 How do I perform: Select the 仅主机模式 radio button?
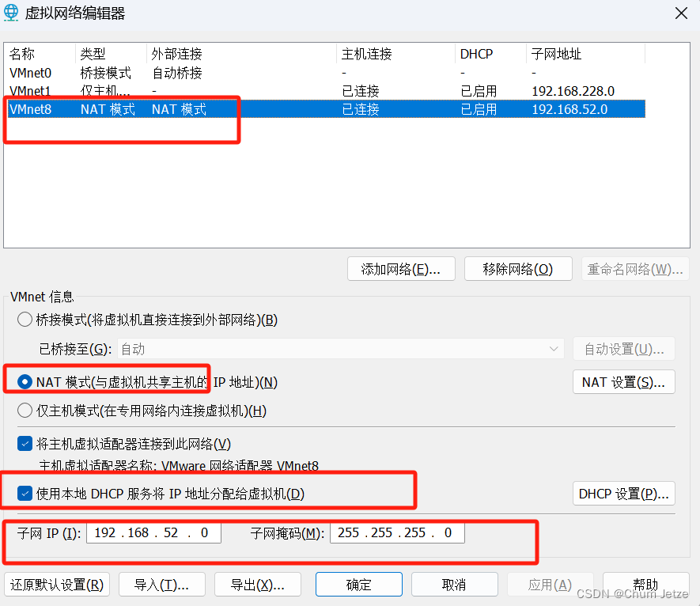pos(25,411)
